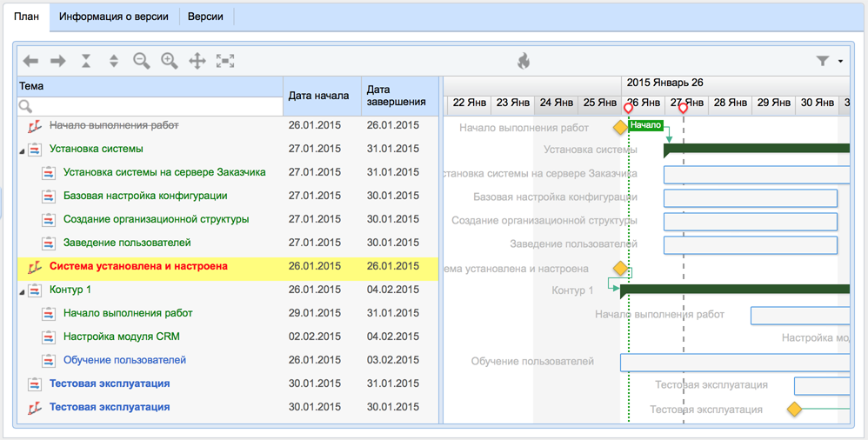Click the green Начало label in chart

pos(646,125)
